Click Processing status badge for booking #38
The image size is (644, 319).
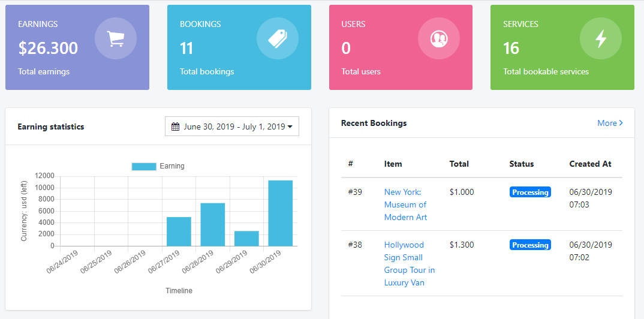tap(530, 245)
